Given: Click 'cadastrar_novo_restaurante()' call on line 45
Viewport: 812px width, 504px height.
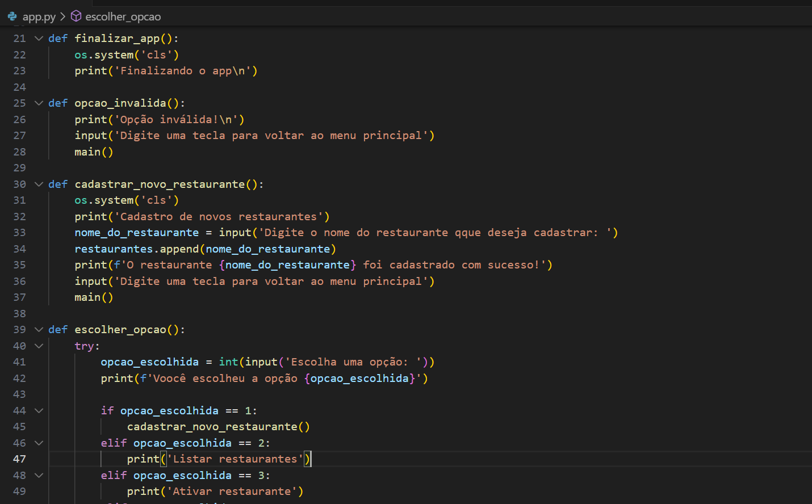Looking at the screenshot, I should pos(219,426).
